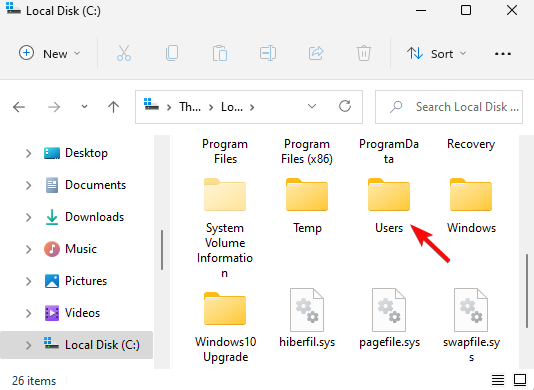Click the Copy icon in toolbar
The height and width of the screenshot is (390, 534).
172,53
